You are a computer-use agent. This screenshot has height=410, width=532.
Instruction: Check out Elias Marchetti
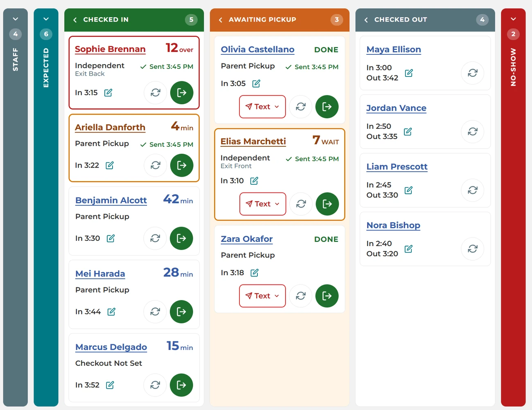tap(327, 204)
